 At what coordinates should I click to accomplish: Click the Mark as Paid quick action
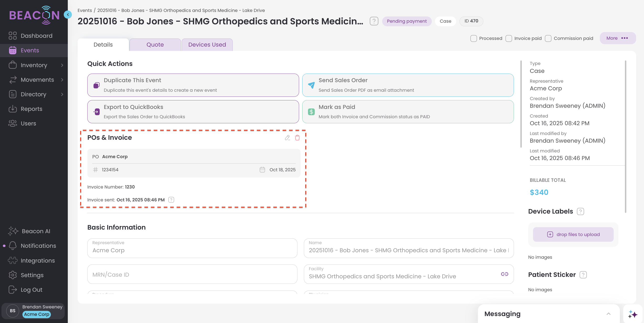click(408, 112)
